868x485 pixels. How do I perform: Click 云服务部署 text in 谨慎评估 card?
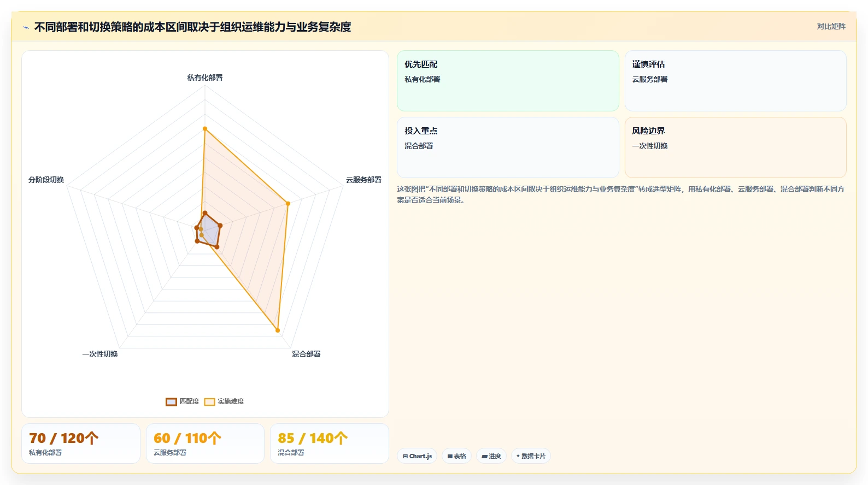tap(650, 79)
